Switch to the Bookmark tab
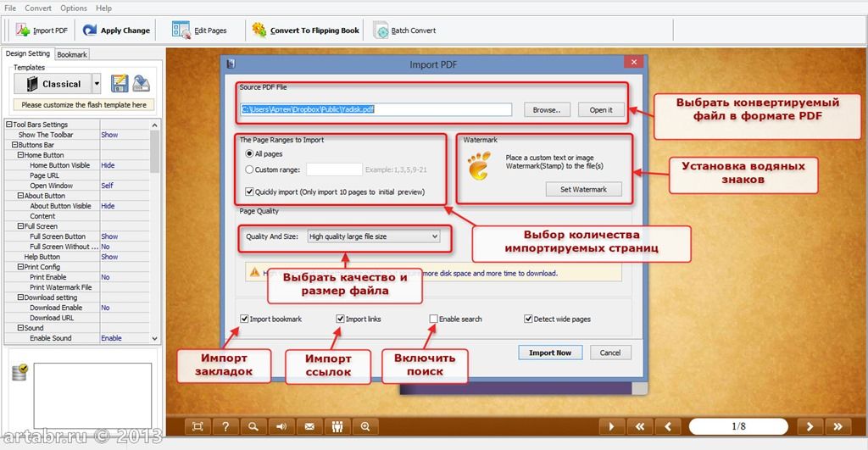 click(72, 54)
